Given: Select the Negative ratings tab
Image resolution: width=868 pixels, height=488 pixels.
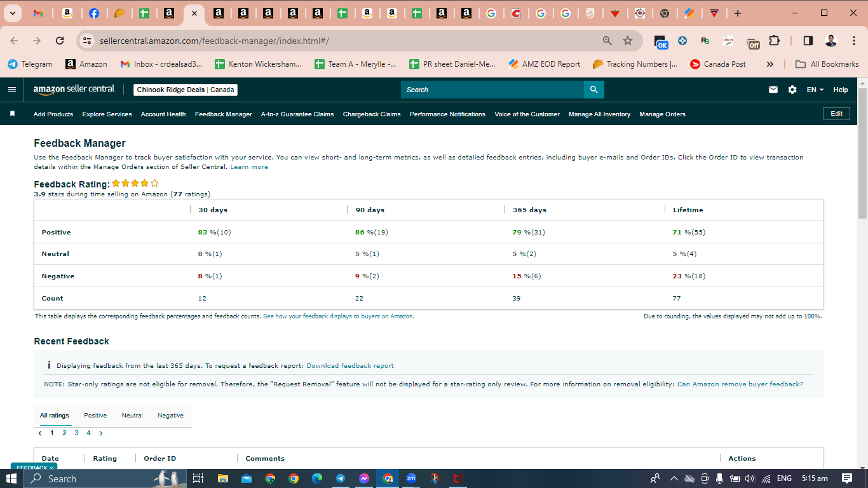Looking at the screenshot, I should tap(170, 416).
